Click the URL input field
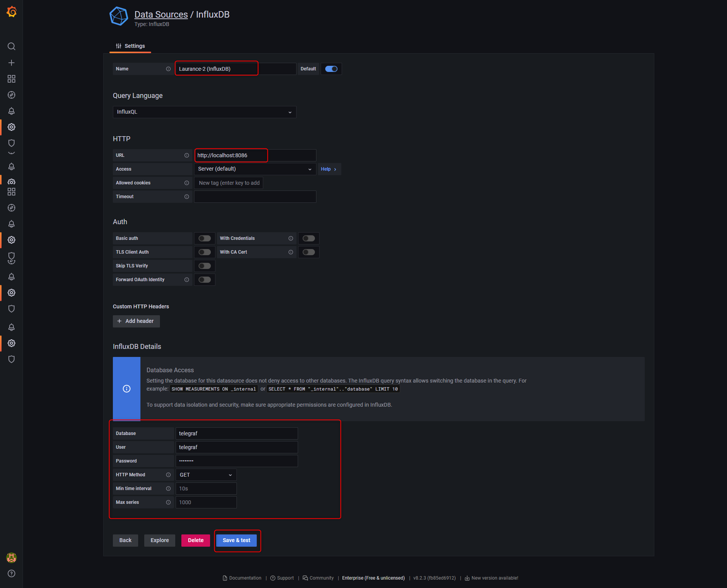This screenshot has width=727, height=588. [x=255, y=155]
